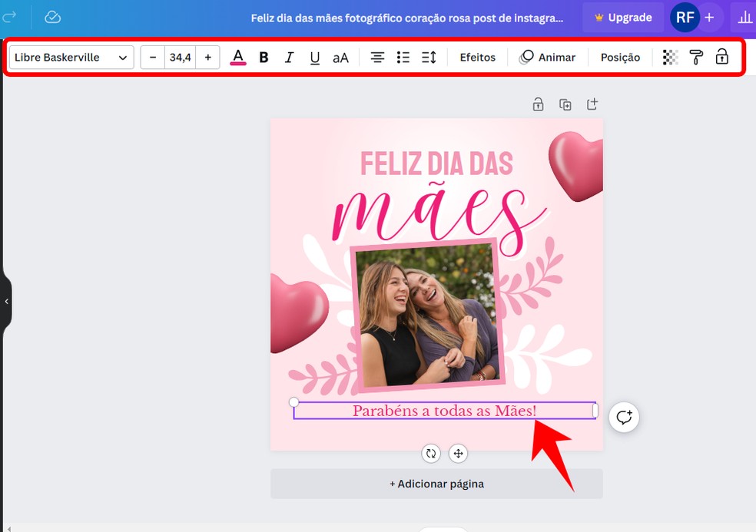Image resolution: width=756 pixels, height=532 pixels.
Task: Lock the selected text with toolbar lock icon
Action: pyautogui.click(x=722, y=57)
